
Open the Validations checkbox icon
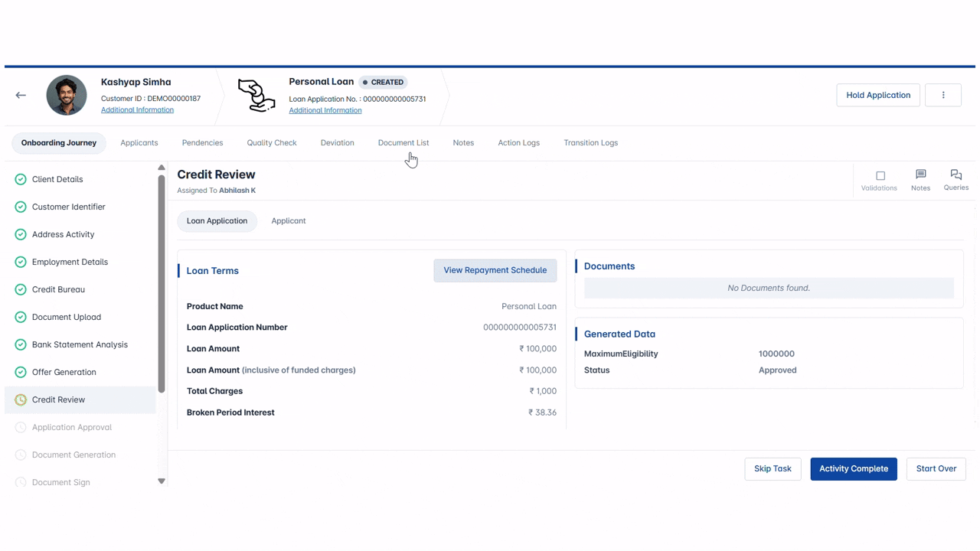880,175
